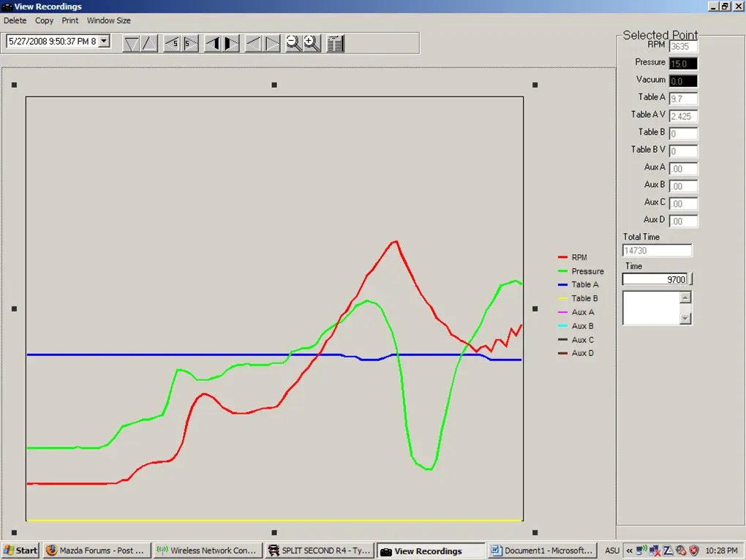The width and height of the screenshot is (746, 560).
Task: Click the downward triangle toolbar icon
Action: pos(131,44)
